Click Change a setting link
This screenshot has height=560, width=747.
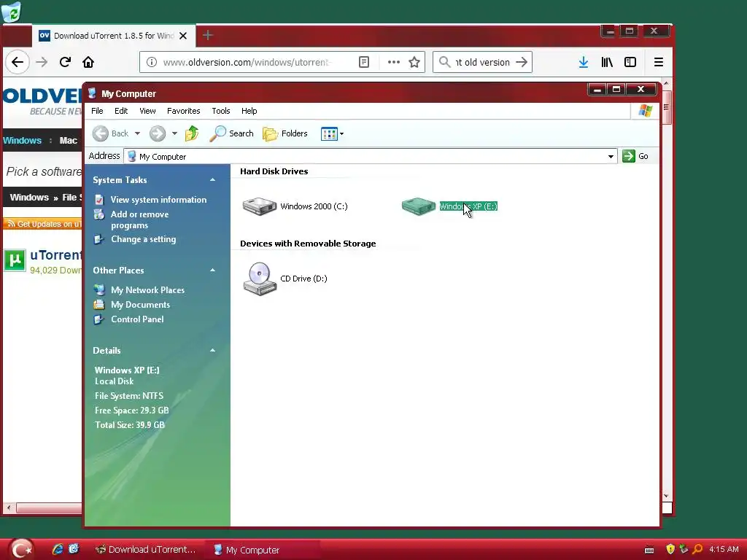[144, 239]
